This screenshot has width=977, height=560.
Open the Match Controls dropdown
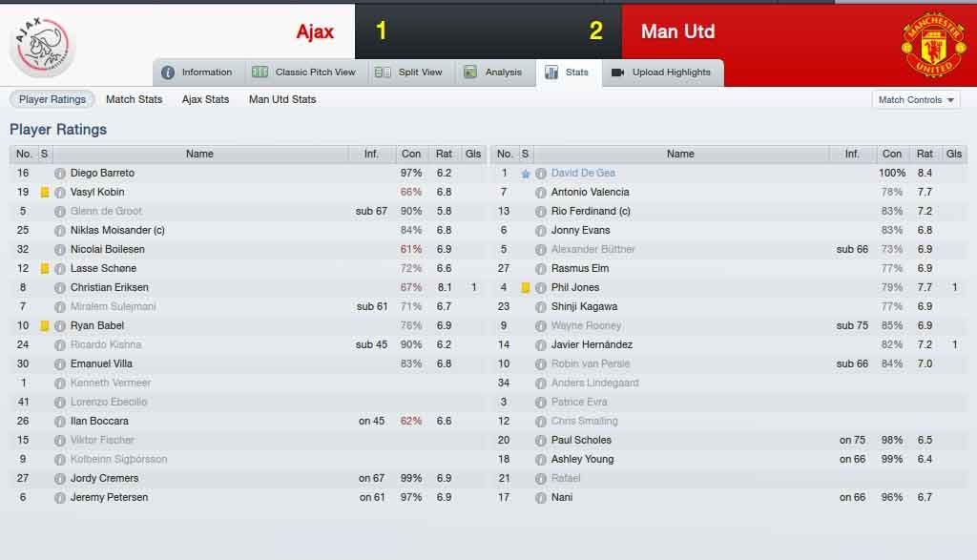916,99
